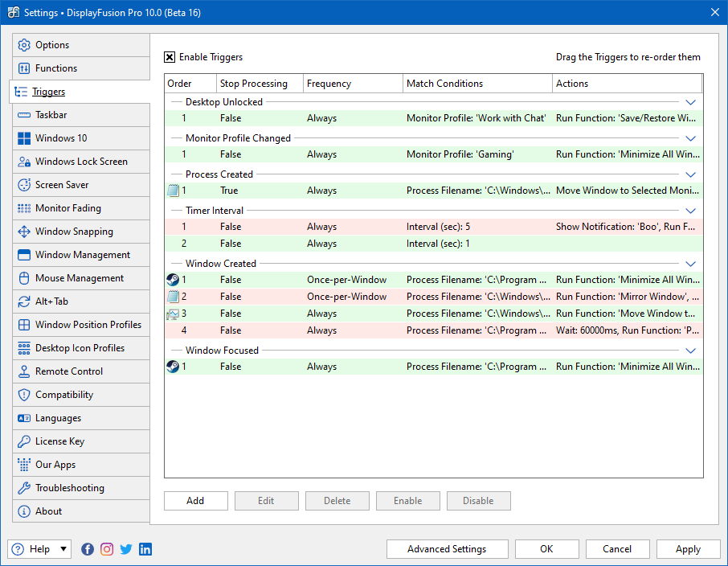The image size is (728, 566).
Task: Open the Monitor Fading tab label
Action: [x=68, y=208]
